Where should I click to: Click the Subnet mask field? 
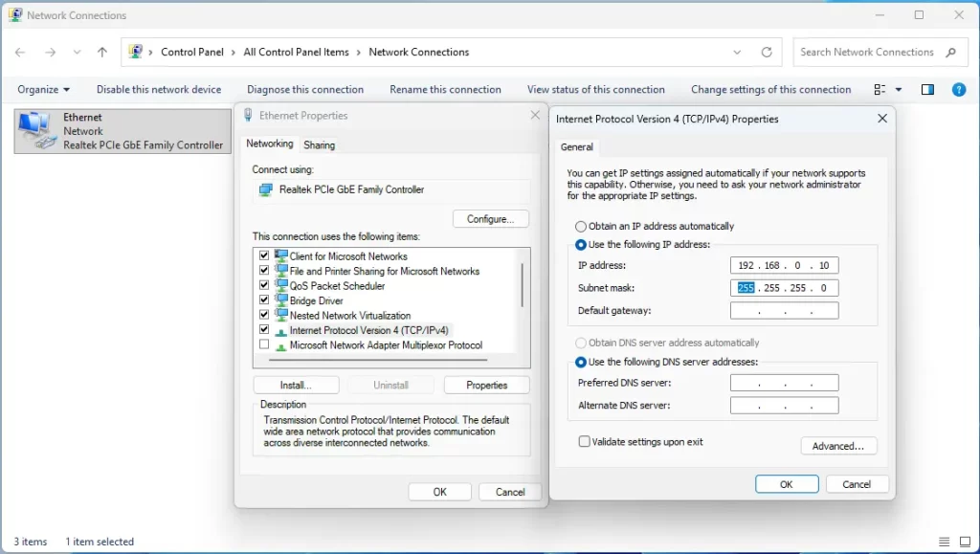pyautogui.click(x=785, y=288)
